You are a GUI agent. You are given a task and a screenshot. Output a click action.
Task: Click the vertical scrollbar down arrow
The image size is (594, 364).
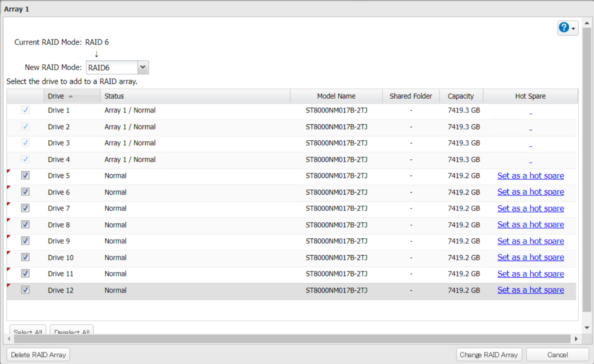pos(587,328)
